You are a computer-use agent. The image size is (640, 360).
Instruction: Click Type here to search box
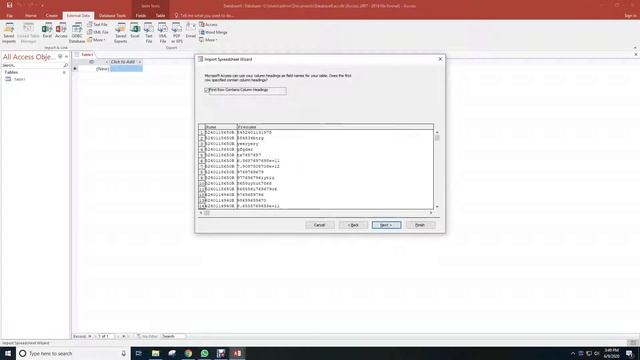coord(73,353)
